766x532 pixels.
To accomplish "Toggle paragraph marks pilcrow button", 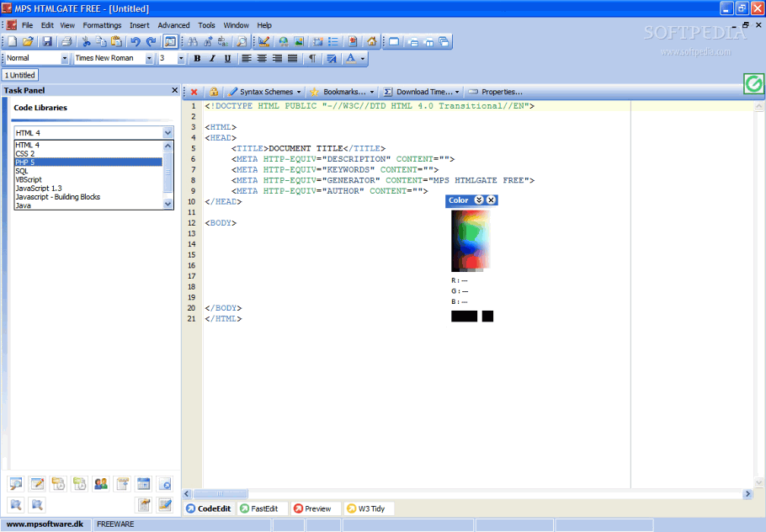I will pos(311,58).
